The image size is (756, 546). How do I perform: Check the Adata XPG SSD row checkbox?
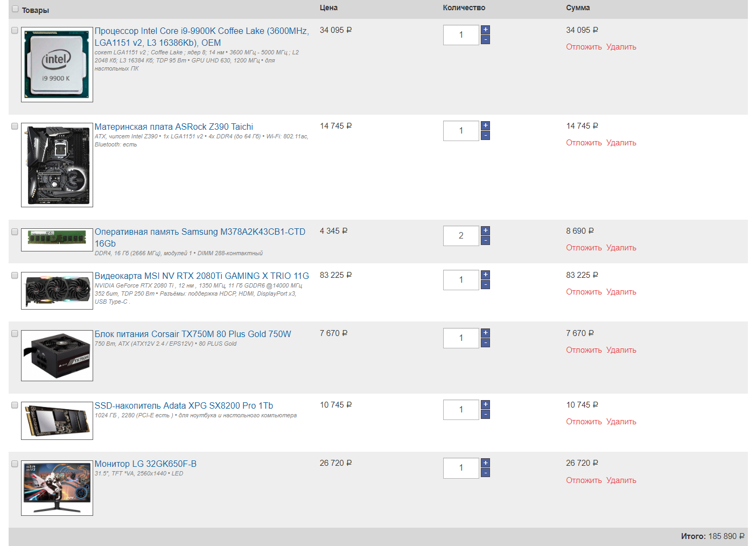point(15,405)
